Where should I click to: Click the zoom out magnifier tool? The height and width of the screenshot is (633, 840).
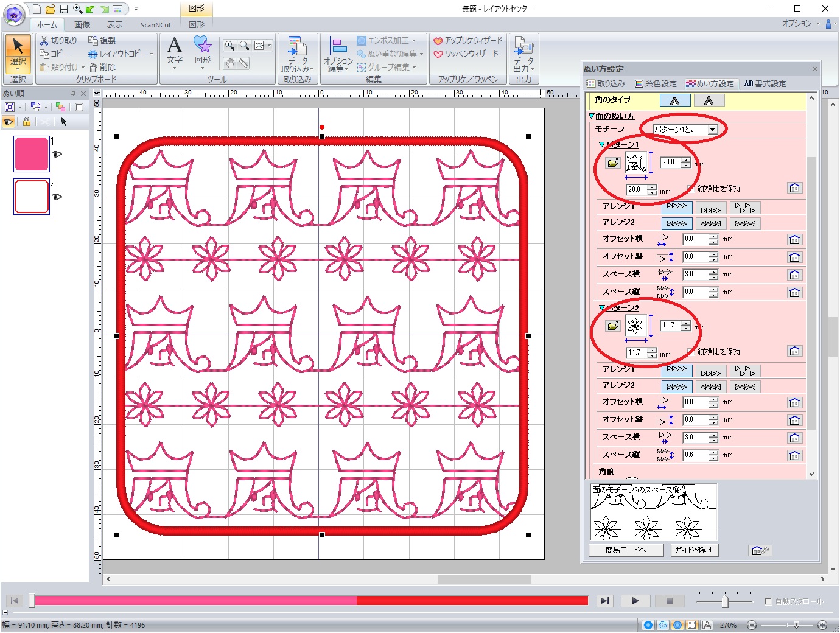[x=244, y=46]
